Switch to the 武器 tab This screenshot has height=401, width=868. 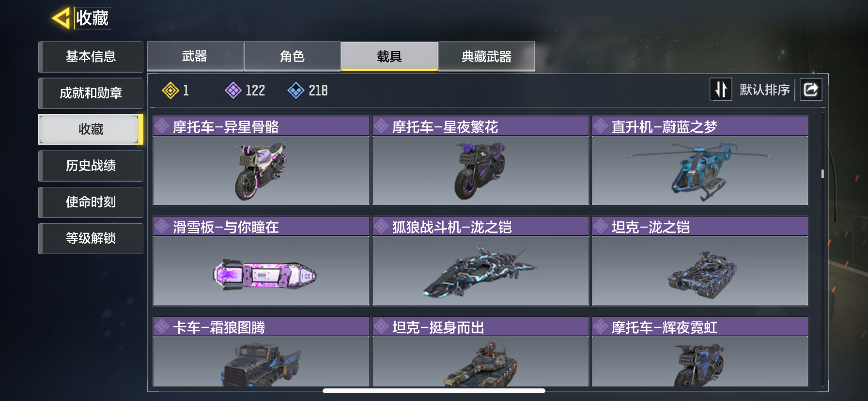click(x=195, y=56)
